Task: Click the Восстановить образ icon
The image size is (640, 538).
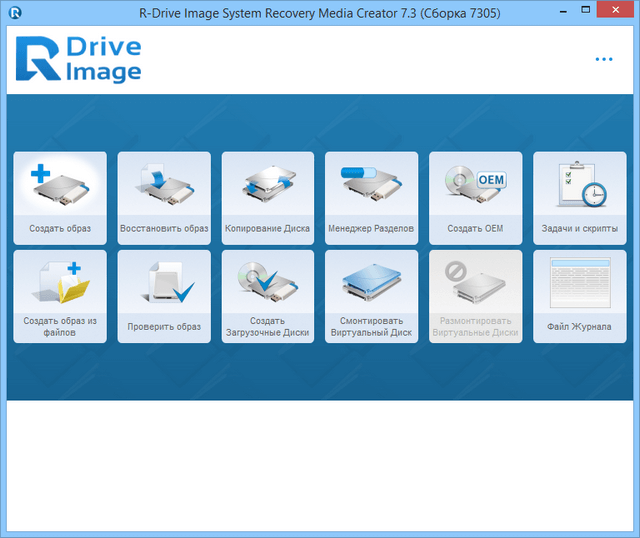Action: click(x=163, y=185)
